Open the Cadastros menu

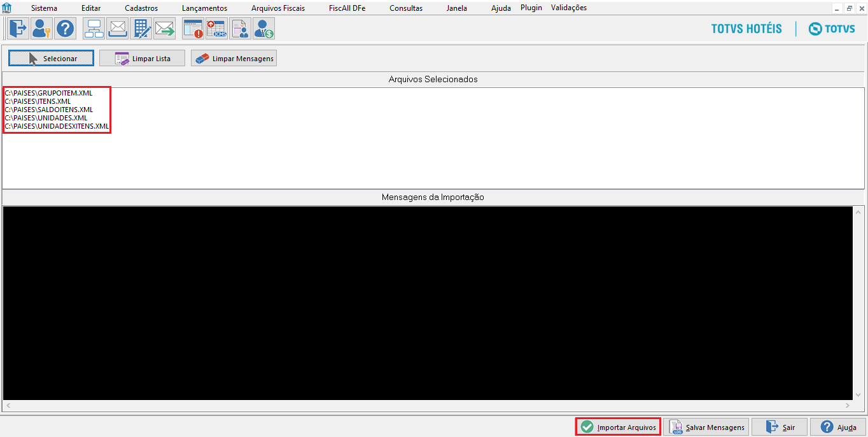pyautogui.click(x=141, y=8)
